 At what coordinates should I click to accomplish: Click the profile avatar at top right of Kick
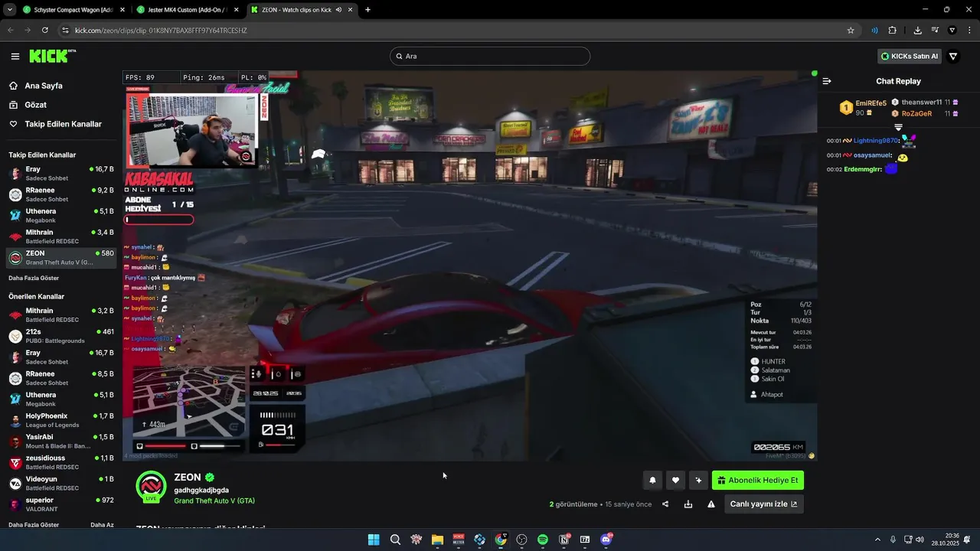click(953, 56)
